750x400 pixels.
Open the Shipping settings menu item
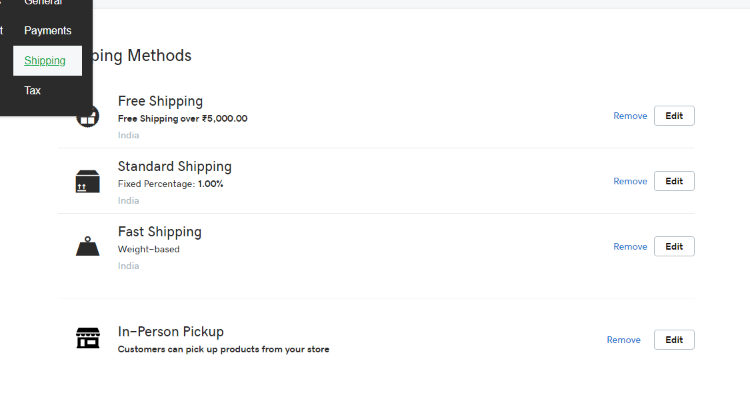click(46, 61)
